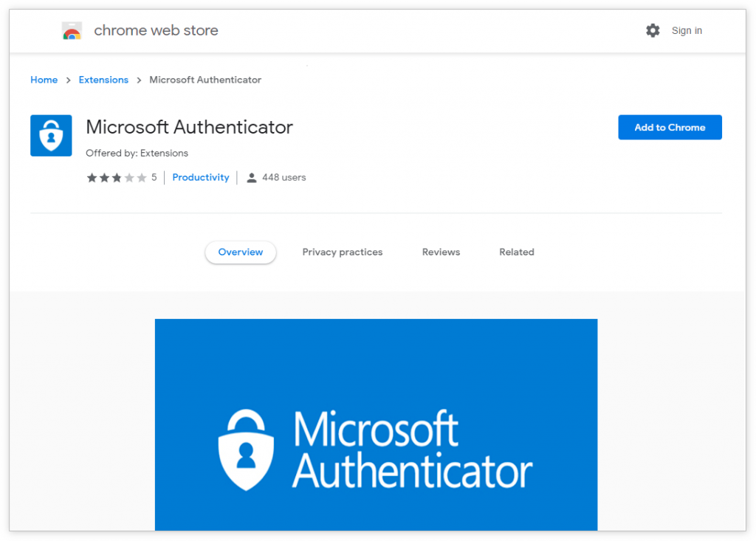Click the Chrome Web Store rainbow logo
The width and height of the screenshot is (756, 541).
pyautogui.click(x=72, y=31)
